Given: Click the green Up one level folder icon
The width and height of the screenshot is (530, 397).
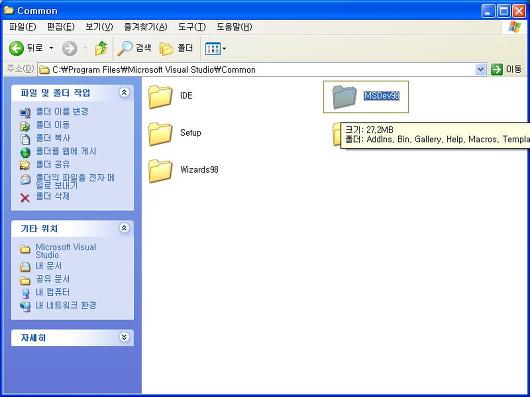Looking at the screenshot, I should point(101,48).
